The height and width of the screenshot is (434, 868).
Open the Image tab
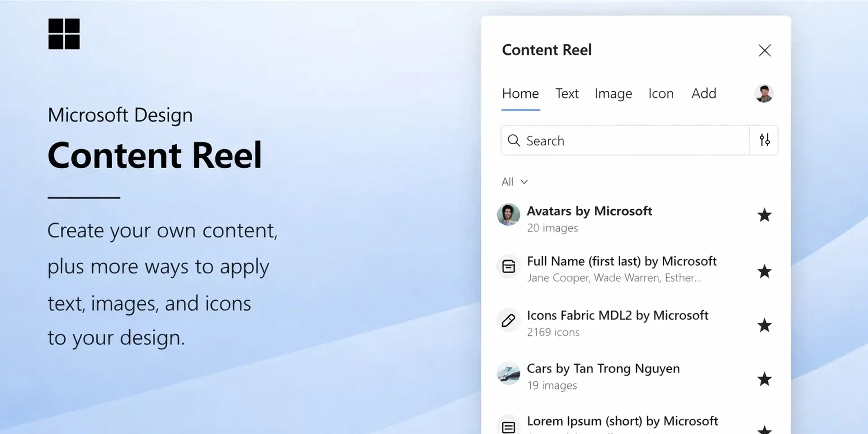click(613, 94)
